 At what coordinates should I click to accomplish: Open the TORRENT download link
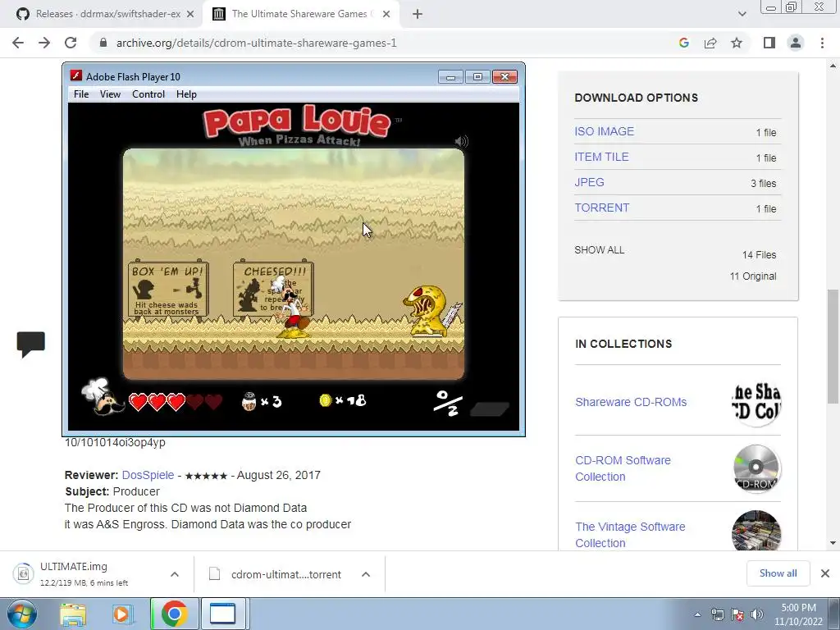point(602,208)
